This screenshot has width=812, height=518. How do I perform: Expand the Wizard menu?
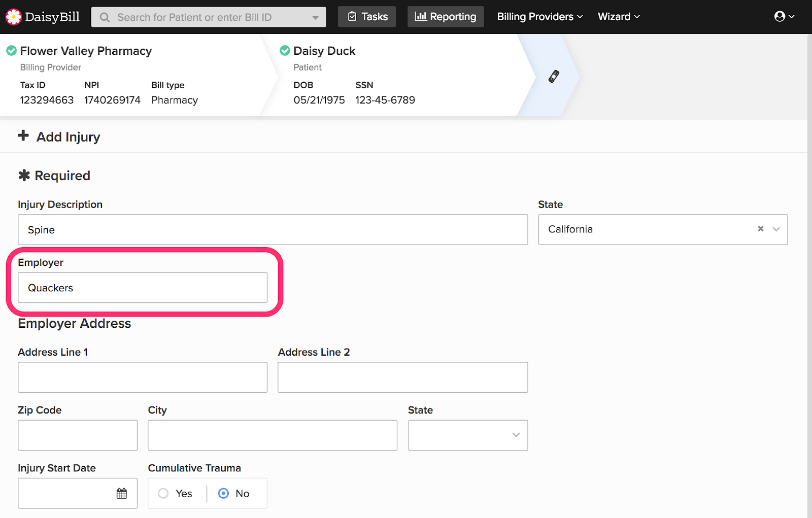pyautogui.click(x=619, y=17)
